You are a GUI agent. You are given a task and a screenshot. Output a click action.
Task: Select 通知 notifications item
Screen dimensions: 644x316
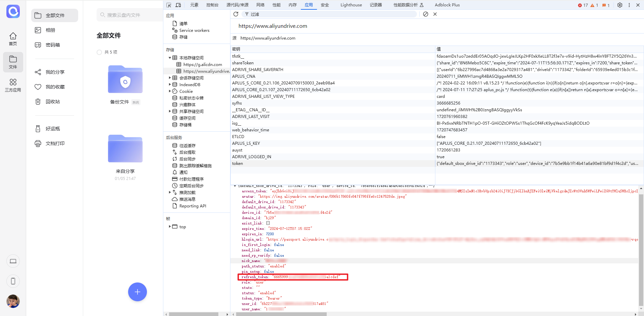coord(183,172)
